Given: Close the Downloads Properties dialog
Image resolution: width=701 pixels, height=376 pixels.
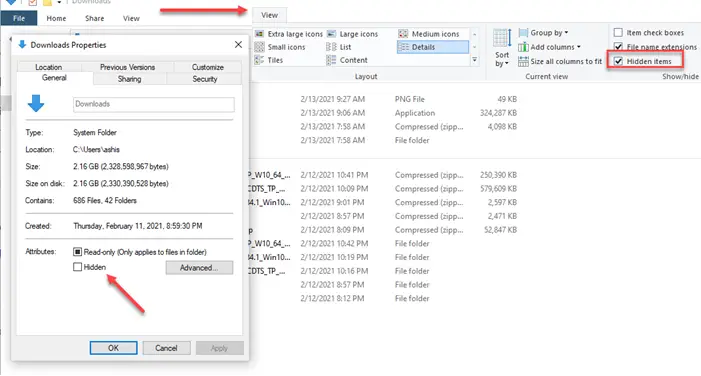Looking at the screenshot, I should click(238, 45).
